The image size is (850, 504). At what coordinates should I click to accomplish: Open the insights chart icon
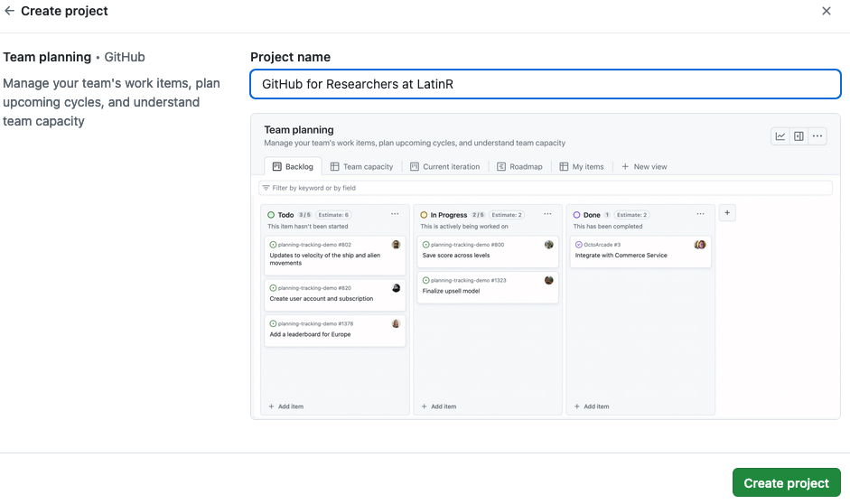point(780,136)
